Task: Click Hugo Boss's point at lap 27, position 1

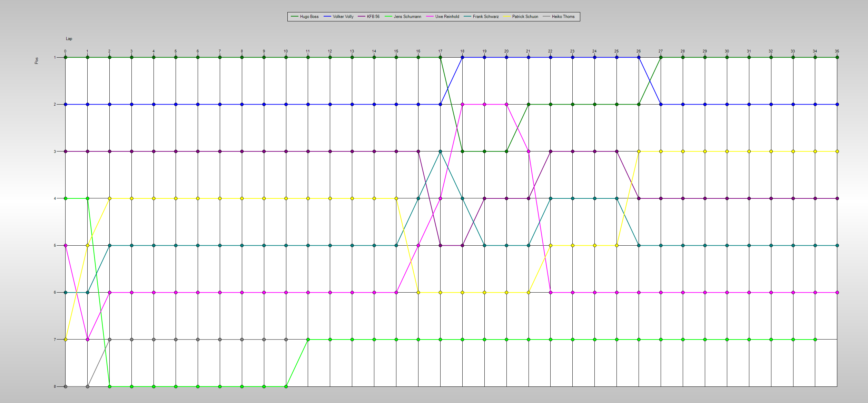Action: point(661,57)
